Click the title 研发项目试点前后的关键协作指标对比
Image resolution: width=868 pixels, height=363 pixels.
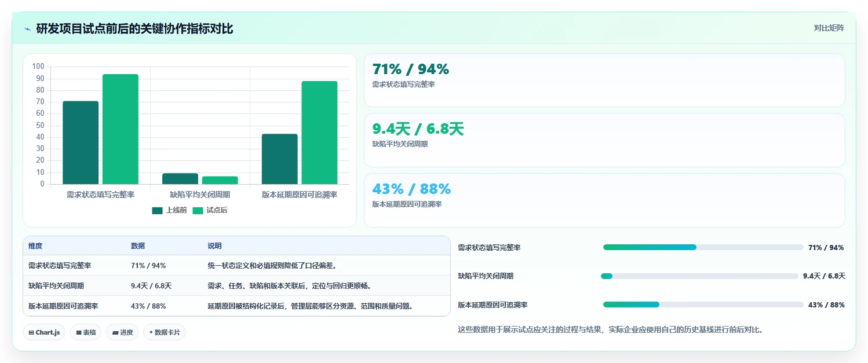point(134,29)
